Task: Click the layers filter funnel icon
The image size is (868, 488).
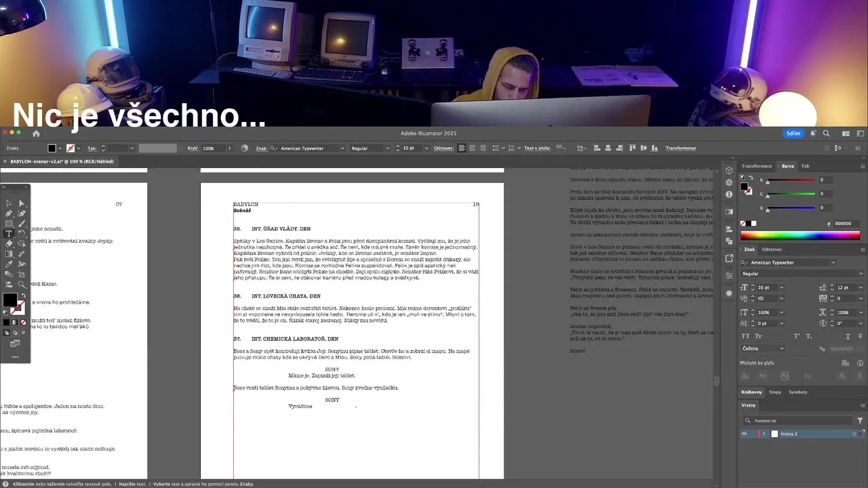Action: tap(860, 420)
